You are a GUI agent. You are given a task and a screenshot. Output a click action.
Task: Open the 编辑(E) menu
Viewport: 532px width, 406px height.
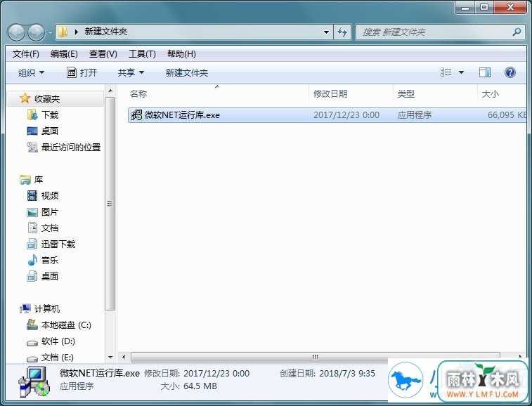click(64, 54)
